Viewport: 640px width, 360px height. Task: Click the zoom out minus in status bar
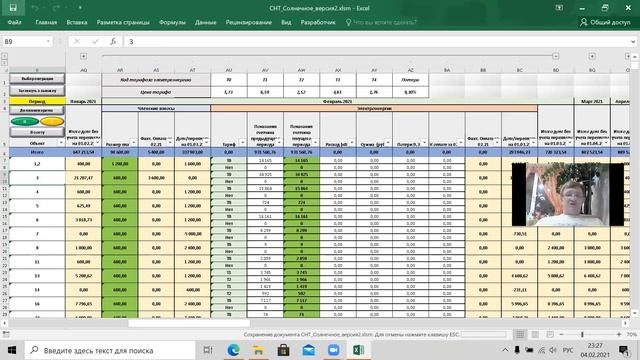[x=561, y=335]
